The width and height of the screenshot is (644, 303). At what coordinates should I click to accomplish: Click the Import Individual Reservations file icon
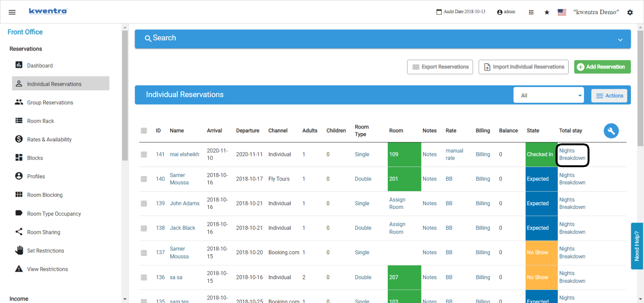(x=487, y=67)
